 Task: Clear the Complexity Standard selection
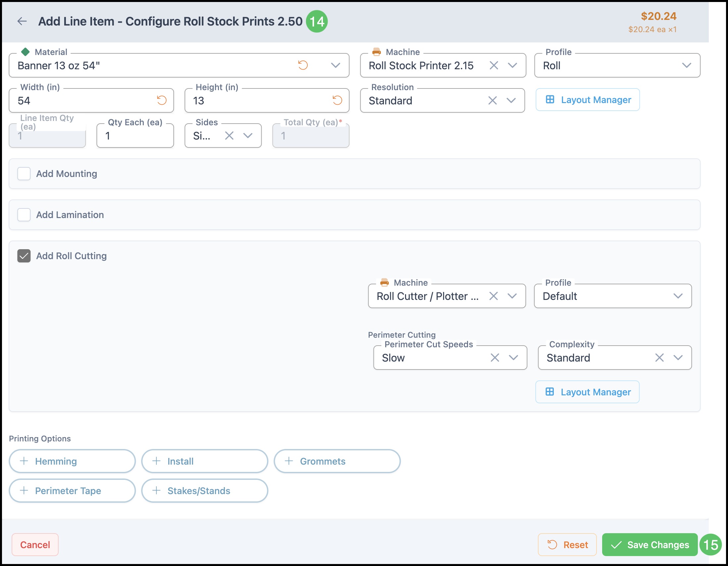(659, 358)
